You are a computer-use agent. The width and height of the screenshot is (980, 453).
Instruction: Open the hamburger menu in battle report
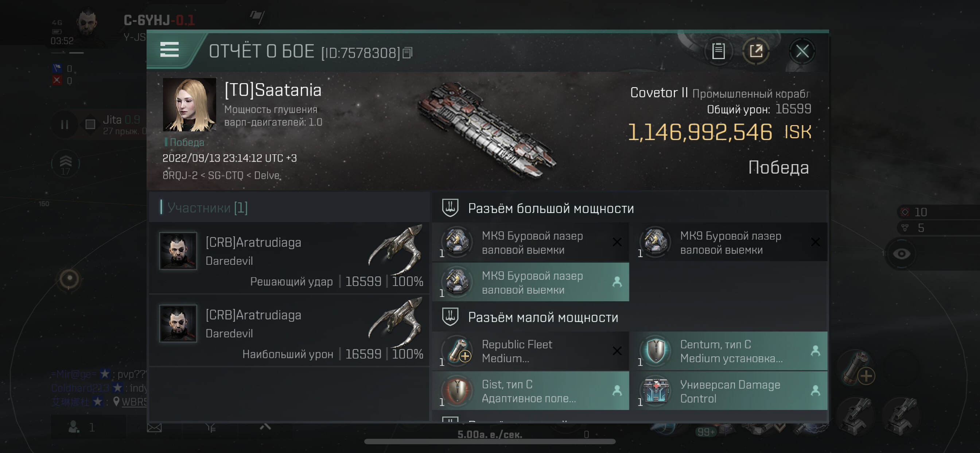[169, 50]
